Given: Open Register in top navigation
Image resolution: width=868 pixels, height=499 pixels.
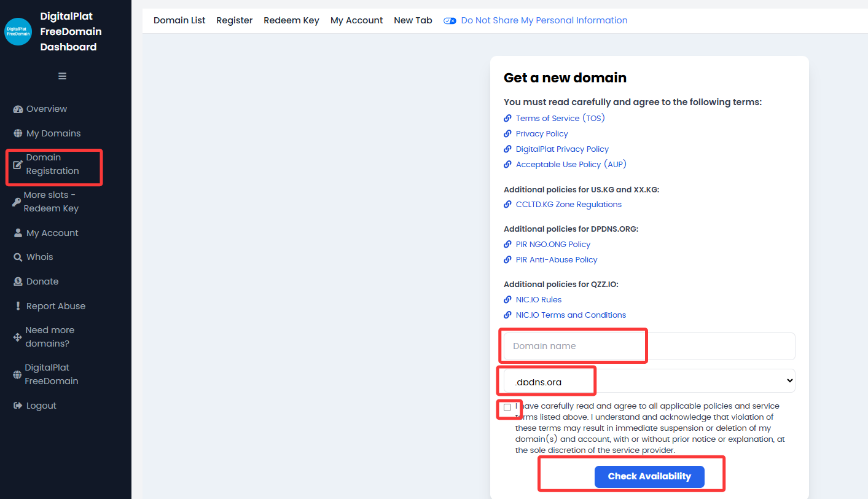Looking at the screenshot, I should (235, 20).
